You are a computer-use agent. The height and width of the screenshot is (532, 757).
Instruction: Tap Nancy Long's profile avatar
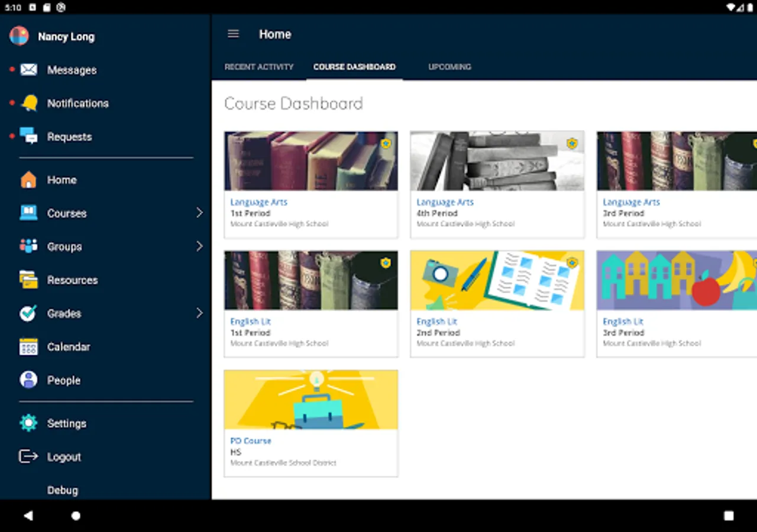point(19,36)
